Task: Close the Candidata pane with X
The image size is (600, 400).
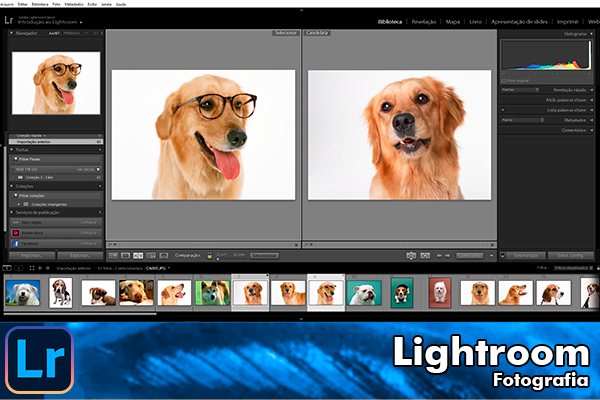Action: coord(492,245)
